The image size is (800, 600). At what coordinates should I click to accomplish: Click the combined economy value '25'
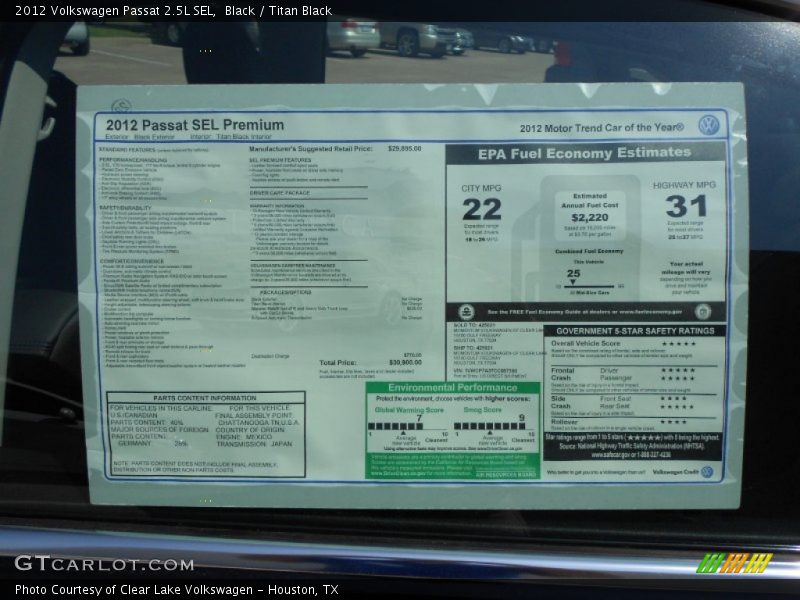573,274
